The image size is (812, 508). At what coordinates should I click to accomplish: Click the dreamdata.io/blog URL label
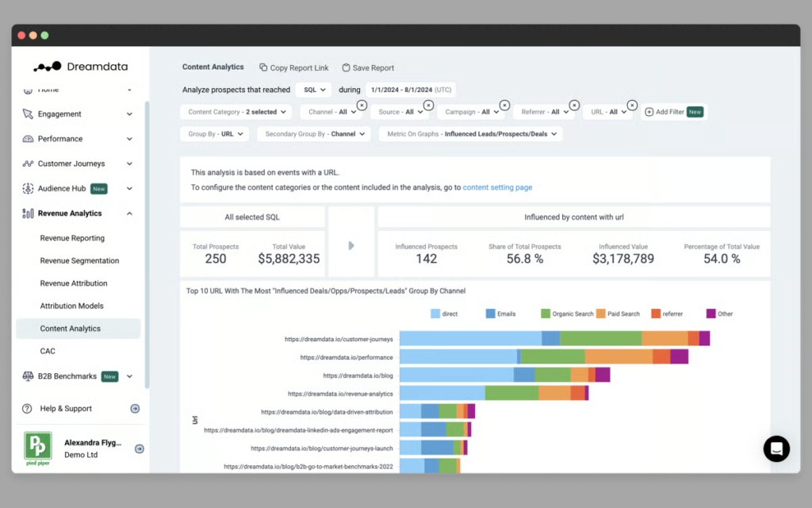(358, 375)
